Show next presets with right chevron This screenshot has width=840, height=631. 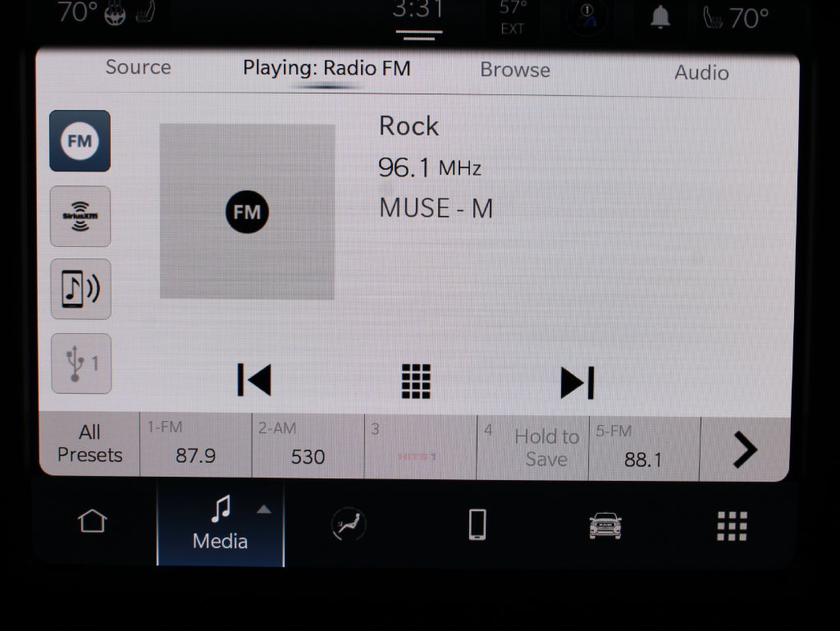(745, 450)
